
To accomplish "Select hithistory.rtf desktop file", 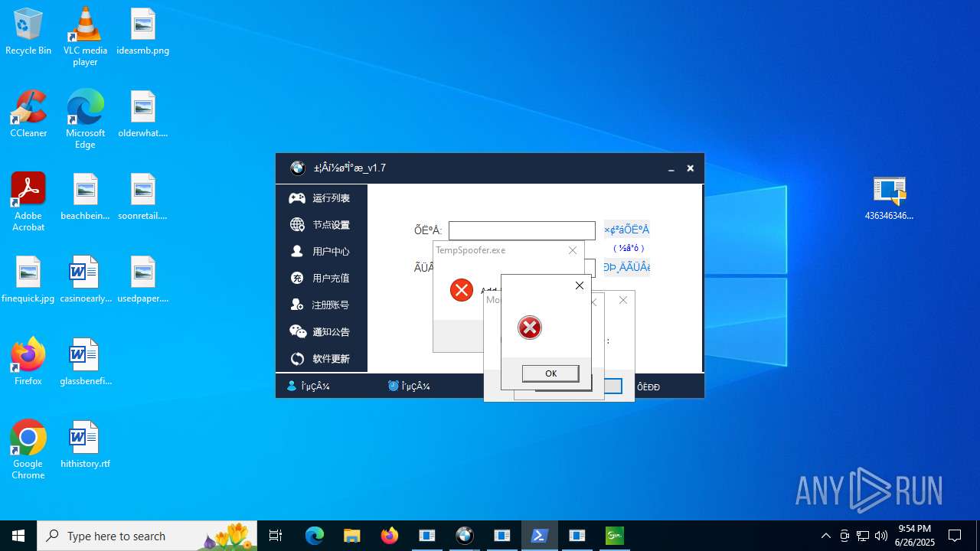I will tap(85, 445).
